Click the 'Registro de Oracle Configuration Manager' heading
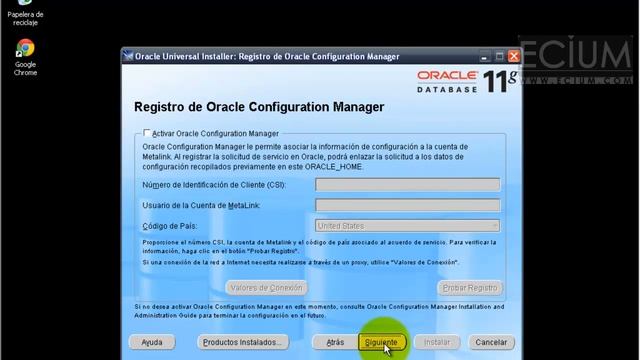The height and width of the screenshot is (360, 640). tap(259, 107)
